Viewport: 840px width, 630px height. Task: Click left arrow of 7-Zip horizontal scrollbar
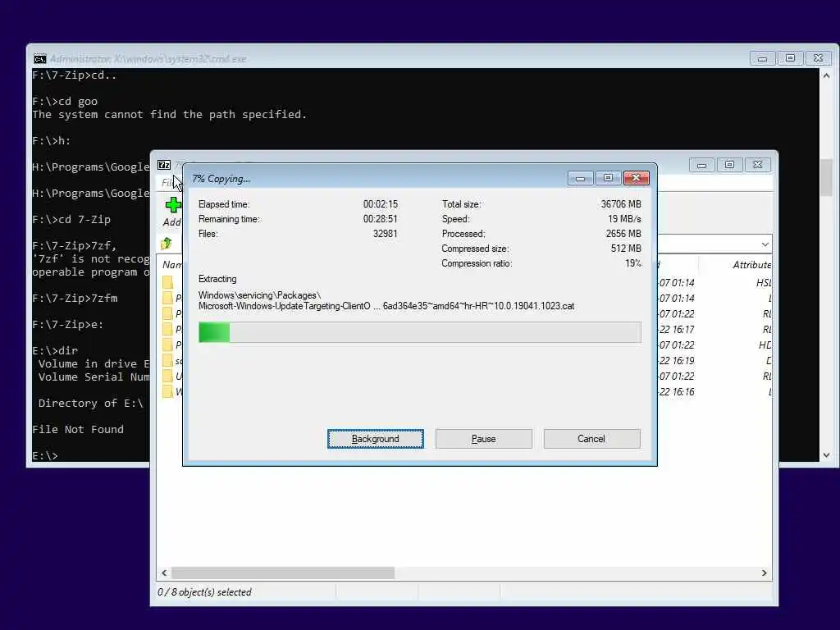pyautogui.click(x=164, y=573)
